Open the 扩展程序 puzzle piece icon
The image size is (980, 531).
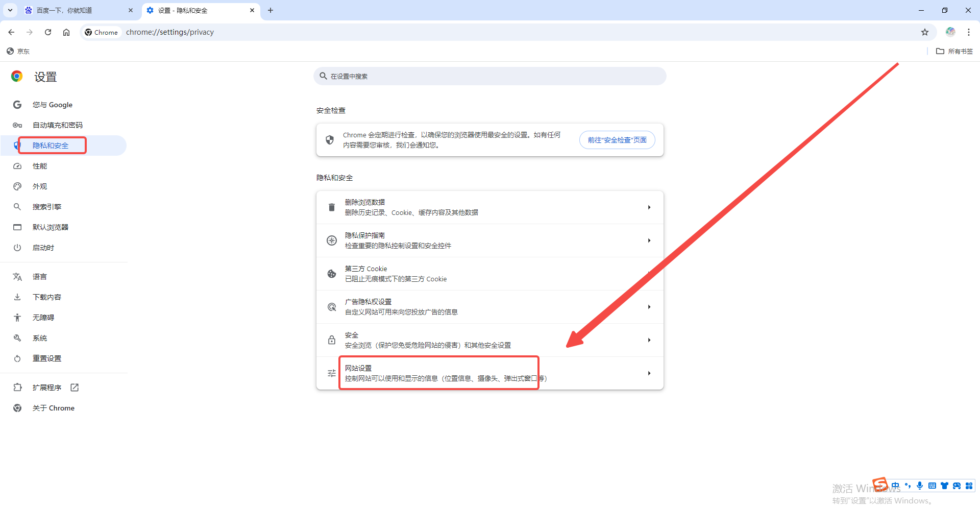click(17, 387)
